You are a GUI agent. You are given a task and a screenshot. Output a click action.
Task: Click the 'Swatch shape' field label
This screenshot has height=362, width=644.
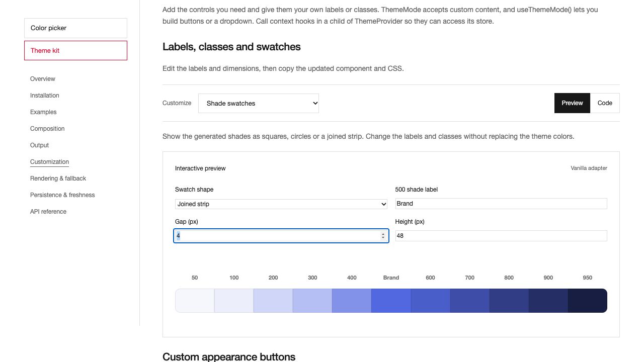(194, 190)
